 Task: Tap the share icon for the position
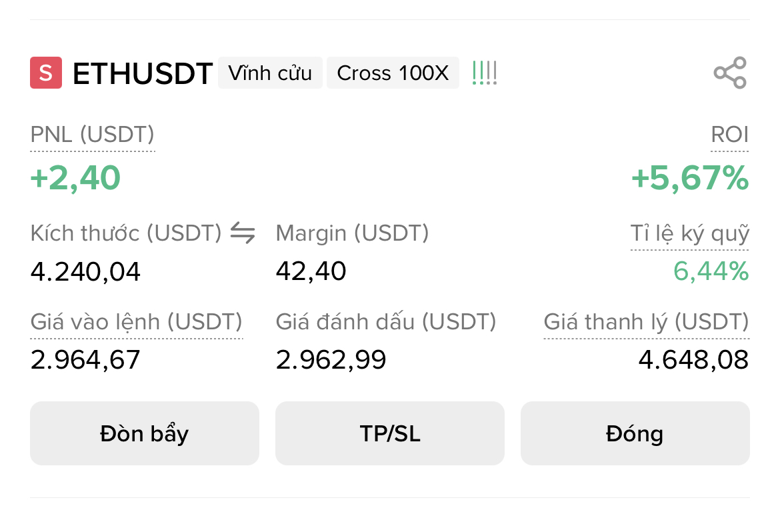coord(730,73)
